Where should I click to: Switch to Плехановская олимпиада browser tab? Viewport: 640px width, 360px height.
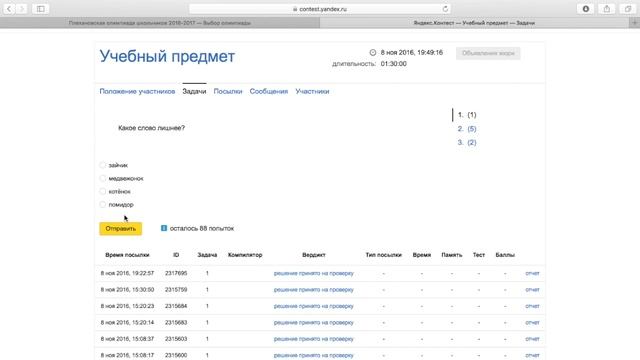point(160,23)
